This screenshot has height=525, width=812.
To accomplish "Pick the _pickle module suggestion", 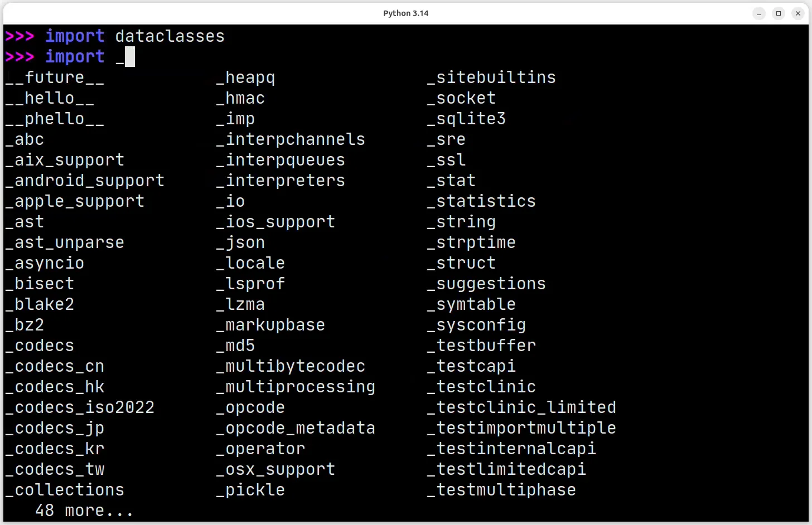I will [x=250, y=490].
